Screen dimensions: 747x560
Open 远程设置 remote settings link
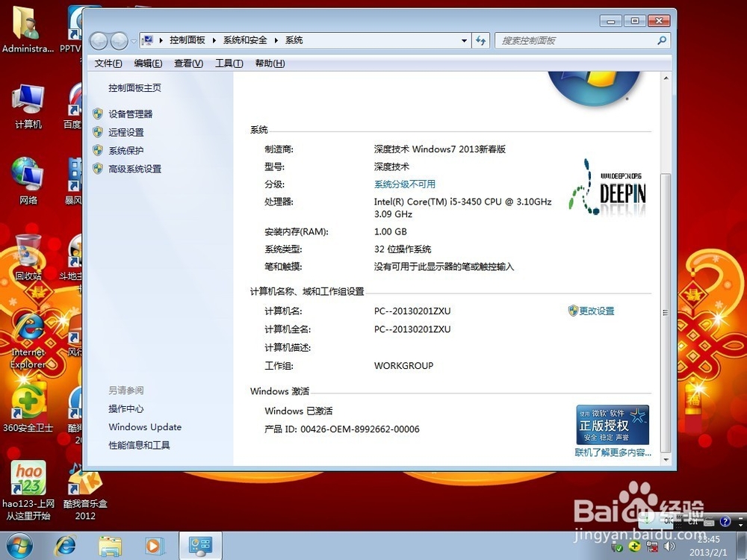pos(125,132)
